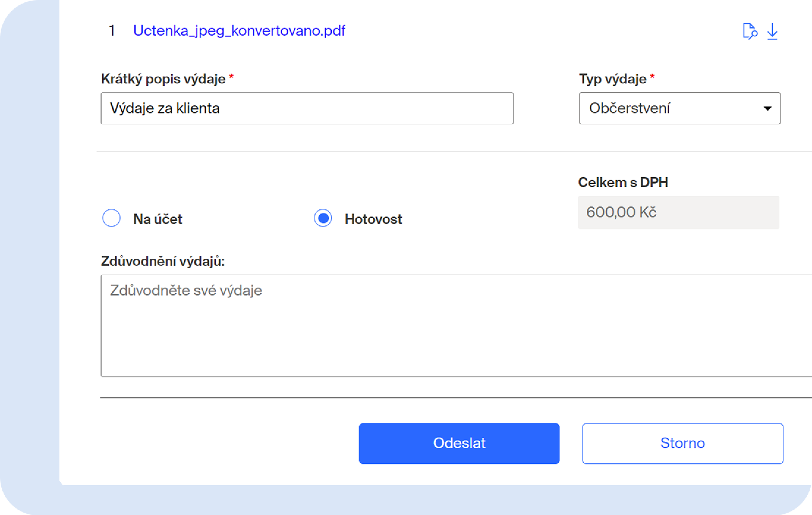Screen dimensions: 812x515
Task: Click the Zdůvodnění výdajů heading label
Action: pyautogui.click(x=163, y=261)
